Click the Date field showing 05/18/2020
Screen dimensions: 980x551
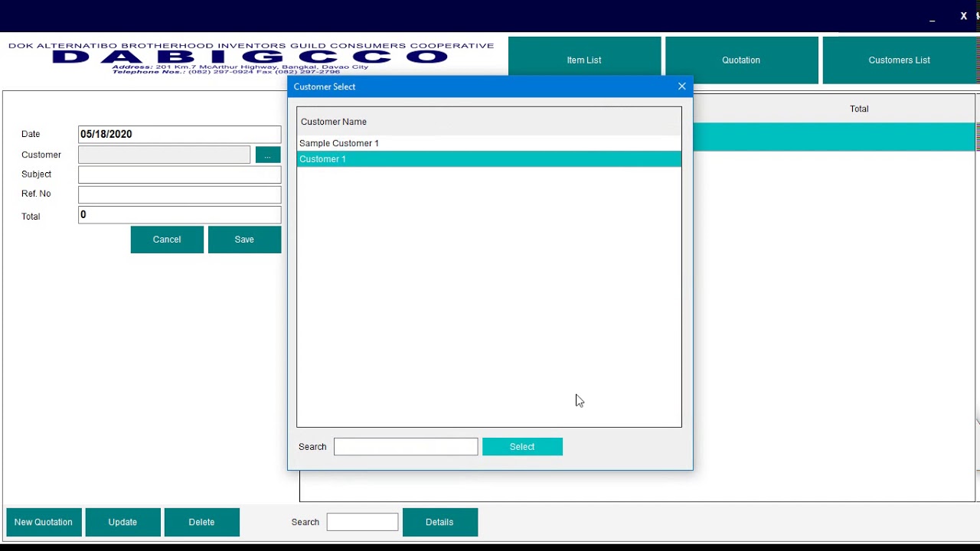[x=180, y=134]
